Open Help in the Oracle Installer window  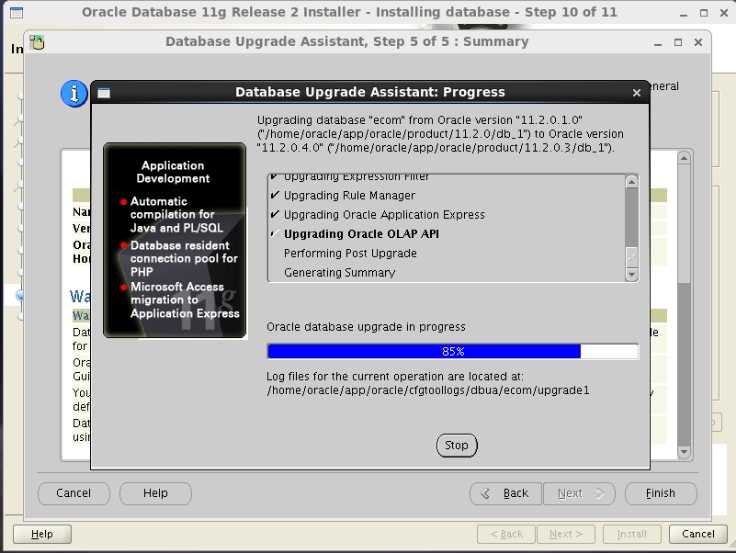click(x=42, y=534)
